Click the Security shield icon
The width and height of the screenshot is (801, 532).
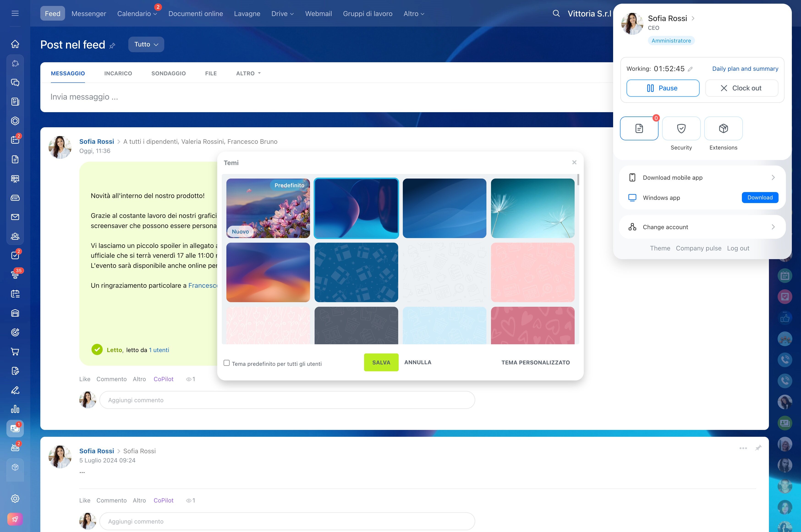click(x=681, y=129)
